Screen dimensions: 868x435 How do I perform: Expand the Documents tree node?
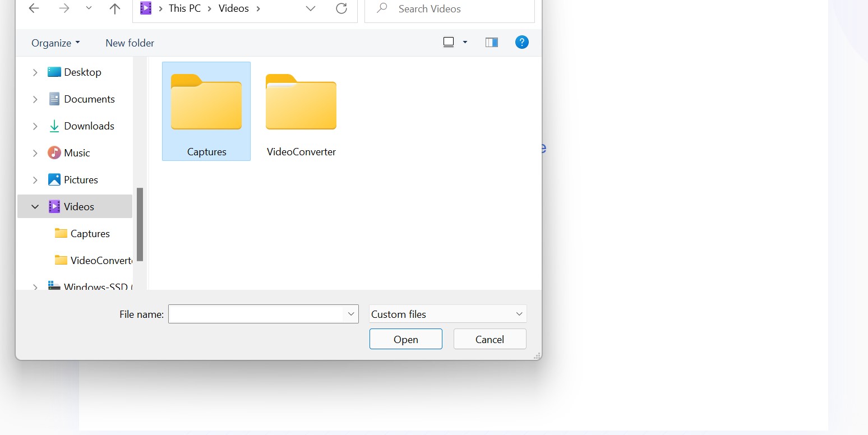pyautogui.click(x=35, y=99)
